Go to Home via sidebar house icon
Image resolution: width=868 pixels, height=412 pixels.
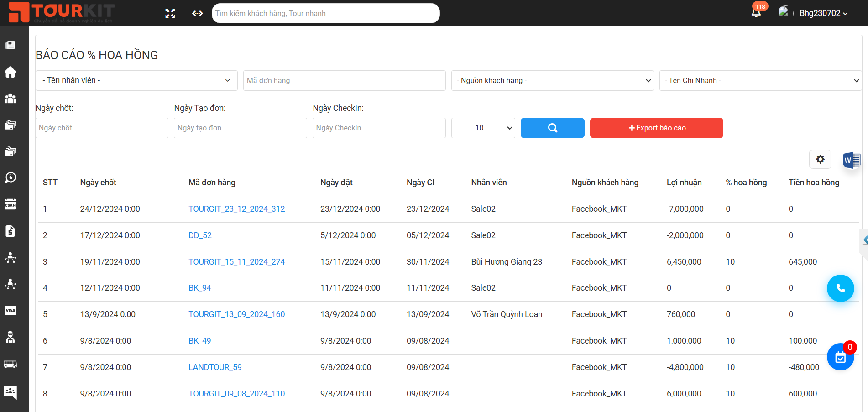click(x=10, y=72)
